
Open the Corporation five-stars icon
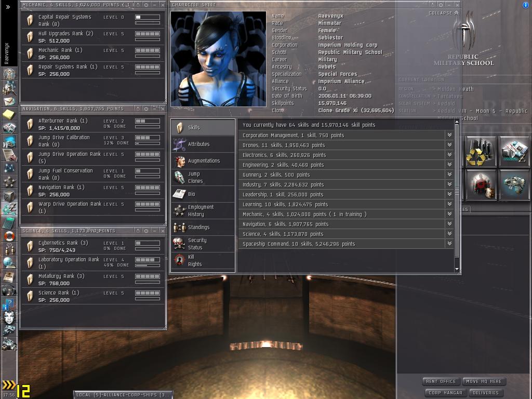[9, 181]
